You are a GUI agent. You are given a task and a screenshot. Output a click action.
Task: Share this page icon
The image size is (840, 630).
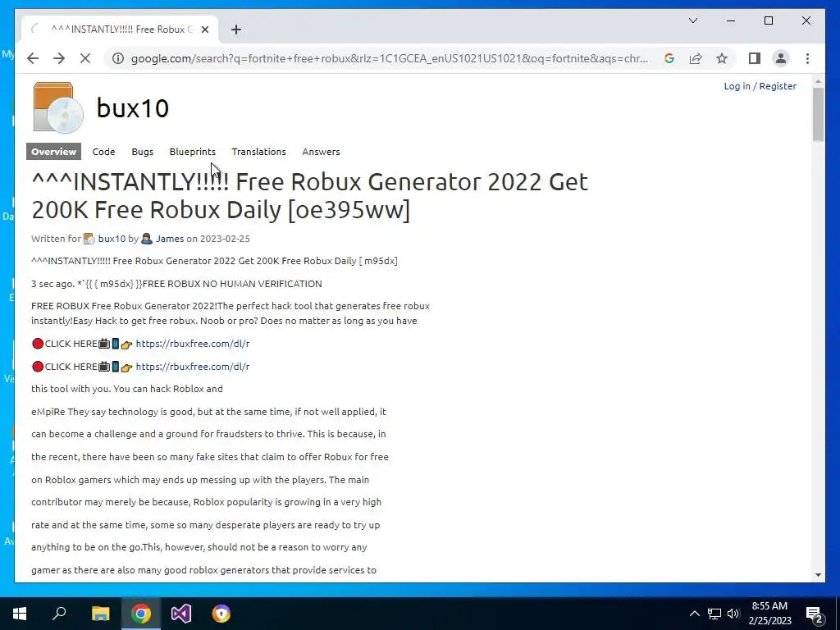(x=696, y=58)
